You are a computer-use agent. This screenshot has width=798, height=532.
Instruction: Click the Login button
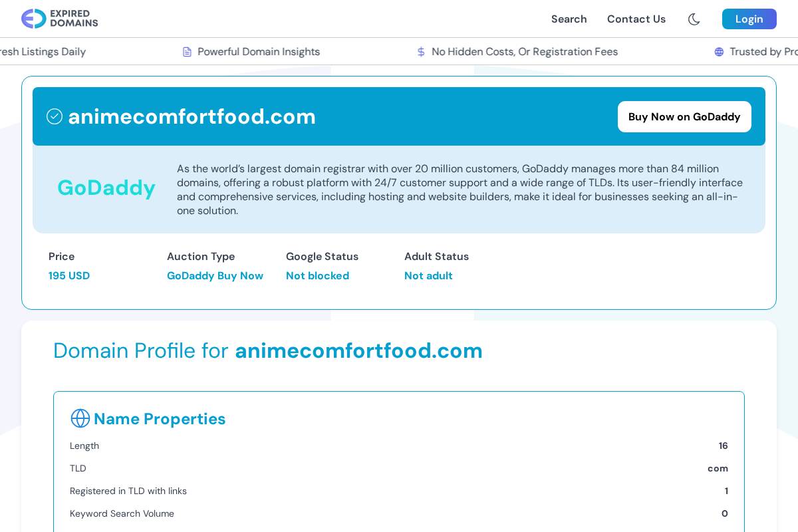pyautogui.click(x=749, y=19)
